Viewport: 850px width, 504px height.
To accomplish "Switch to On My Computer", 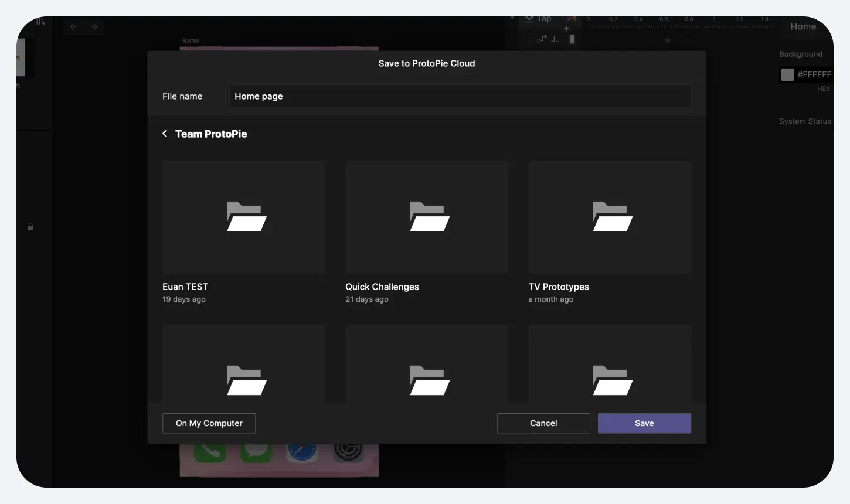I will 209,423.
